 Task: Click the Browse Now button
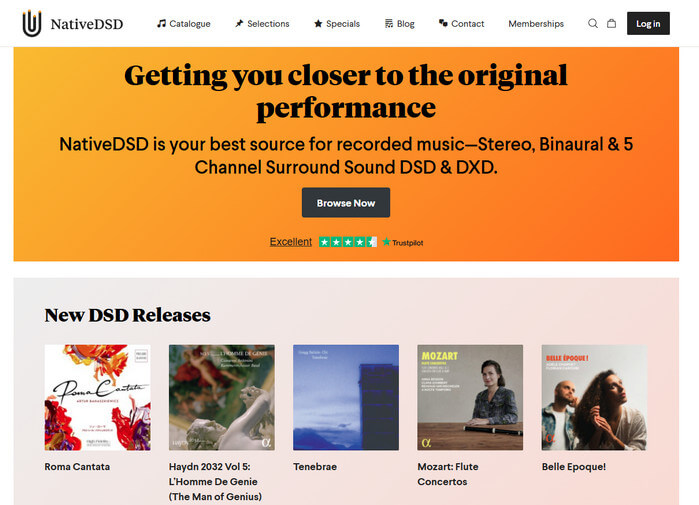[346, 203]
